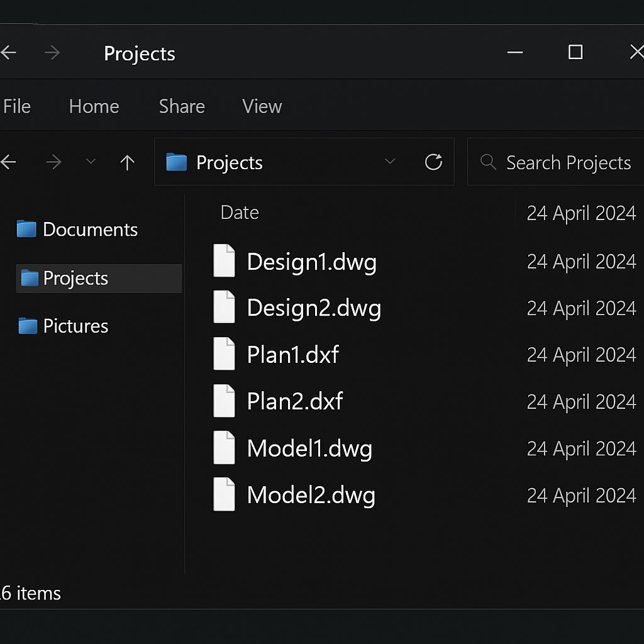Click the Plan1.dxf file icon
This screenshot has height=644, width=644.
(x=224, y=354)
